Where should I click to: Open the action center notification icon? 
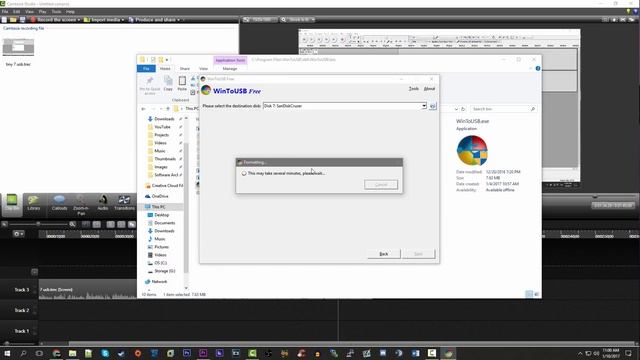click(629, 353)
